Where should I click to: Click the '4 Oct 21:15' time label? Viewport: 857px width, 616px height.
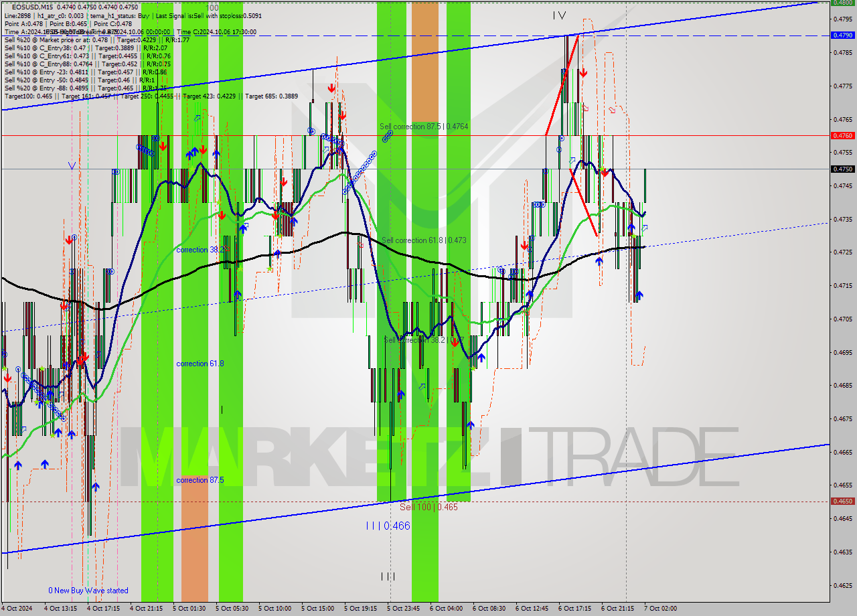[x=147, y=609]
